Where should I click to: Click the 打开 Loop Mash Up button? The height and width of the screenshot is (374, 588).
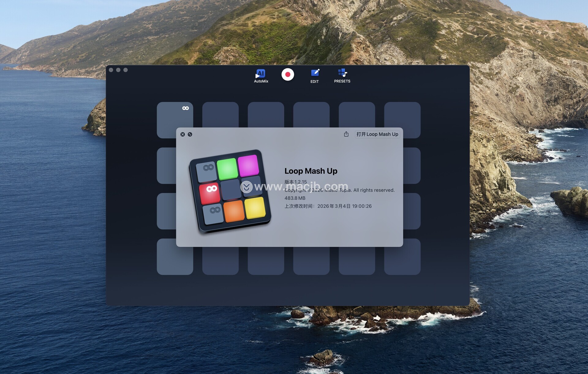click(x=377, y=134)
